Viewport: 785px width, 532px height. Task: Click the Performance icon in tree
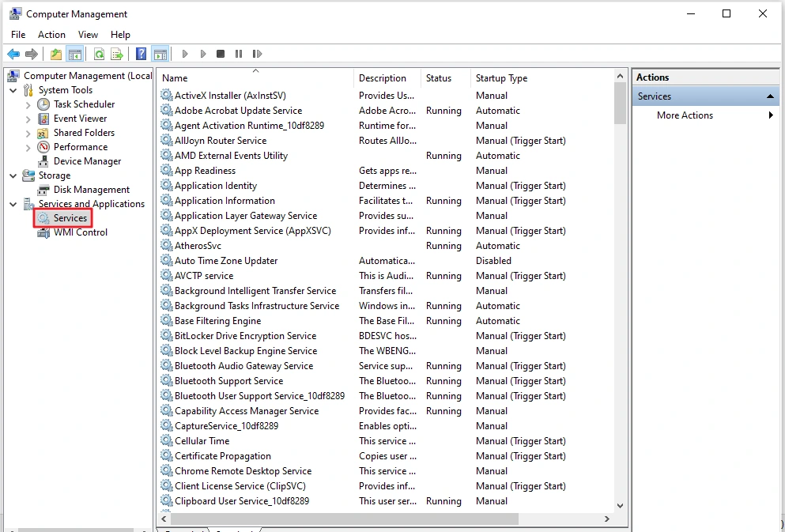[43, 147]
